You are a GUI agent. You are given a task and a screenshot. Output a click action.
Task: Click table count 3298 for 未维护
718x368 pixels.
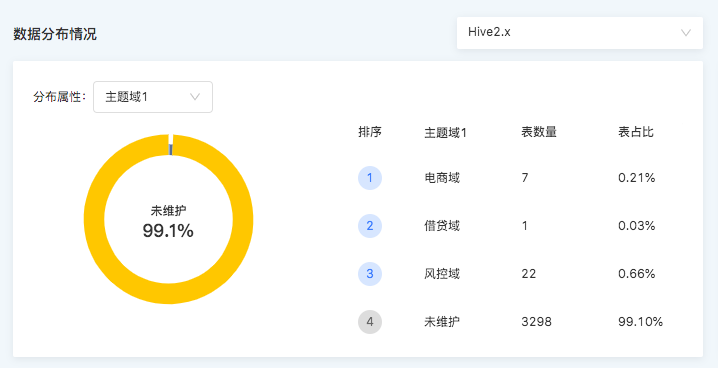click(536, 322)
